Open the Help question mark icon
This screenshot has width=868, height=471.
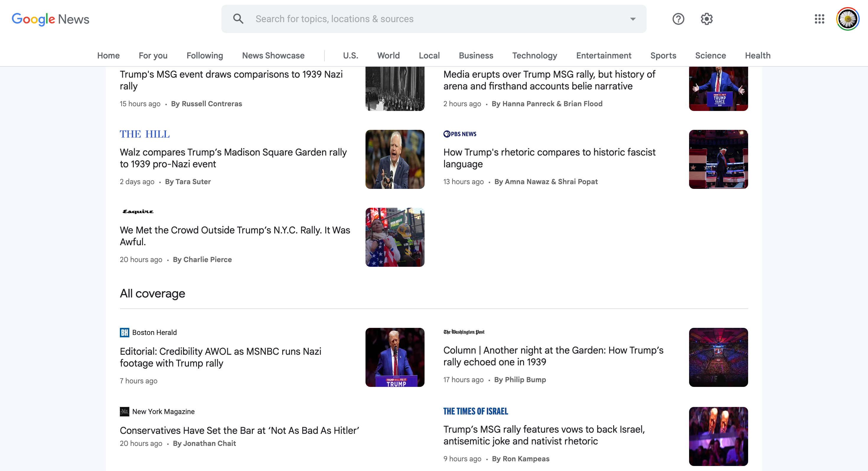(x=678, y=19)
